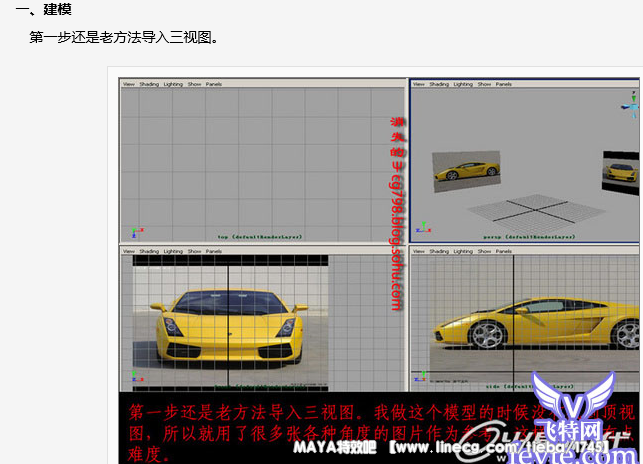The image size is (643, 464).
Task: Open Panels menu in the front car viewport
Action: pyautogui.click(x=214, y=251)
